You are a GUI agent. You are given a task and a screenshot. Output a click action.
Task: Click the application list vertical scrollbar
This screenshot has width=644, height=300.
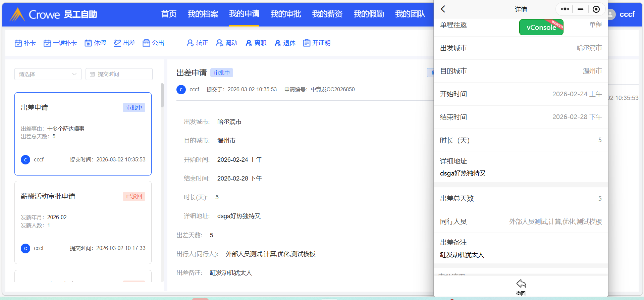[162, 96]
